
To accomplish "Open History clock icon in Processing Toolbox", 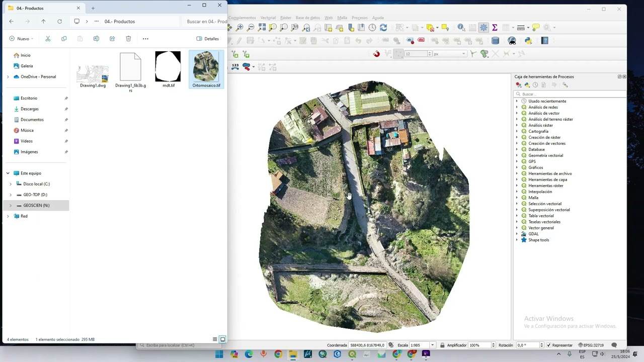I will click(535, 85).
